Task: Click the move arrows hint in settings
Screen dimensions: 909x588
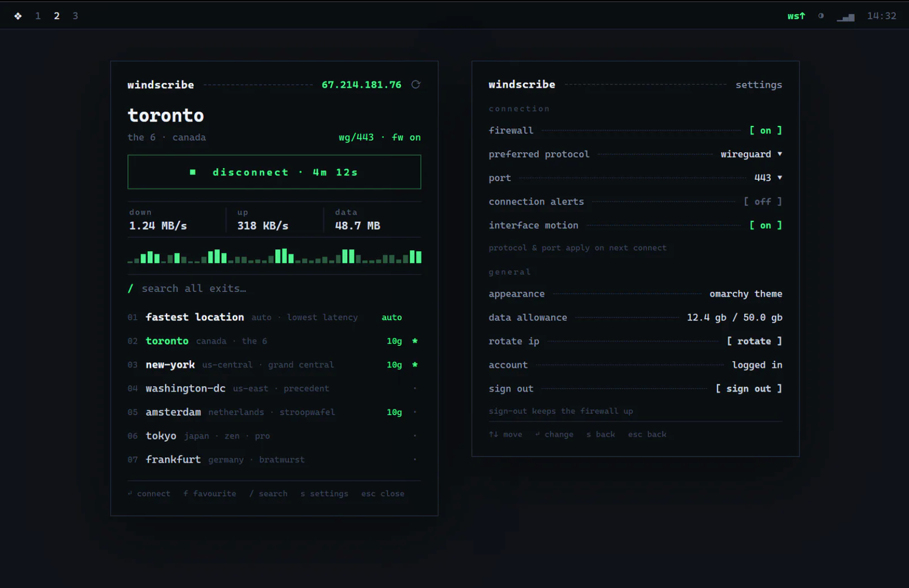Action: tap(505, 434)
